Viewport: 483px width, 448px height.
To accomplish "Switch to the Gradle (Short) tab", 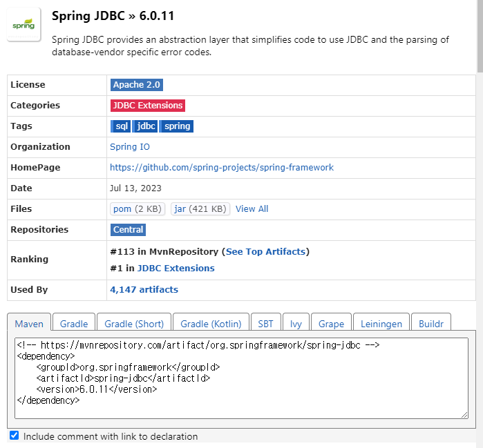I will [134, 322].
